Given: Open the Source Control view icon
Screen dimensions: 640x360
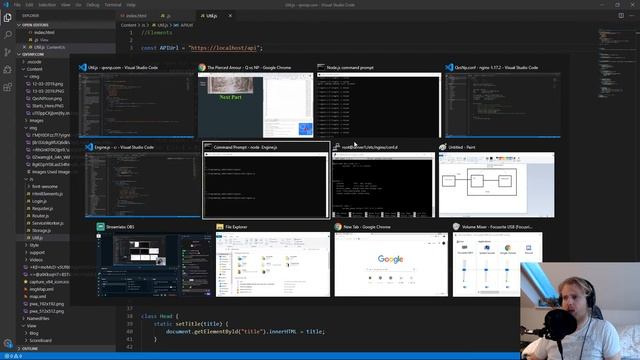Looking at the screenshot, I should (x=7, y=52).
